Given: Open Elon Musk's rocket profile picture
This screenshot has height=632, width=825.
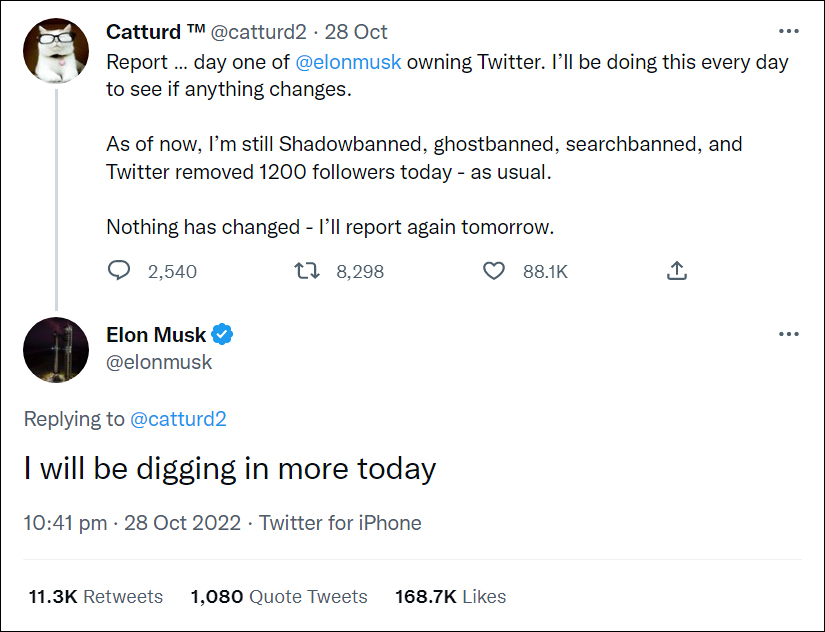Looking at the screenshot, I should (x=56, y=350).
